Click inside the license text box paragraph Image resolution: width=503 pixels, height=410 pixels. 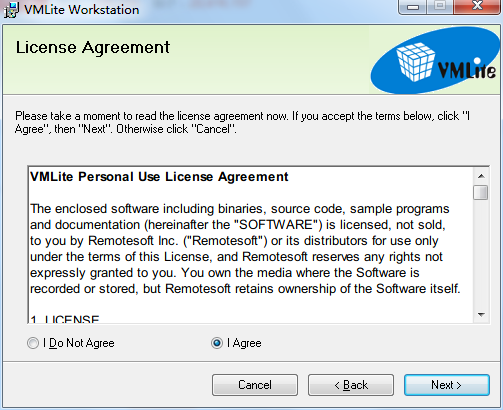point(245,249)
